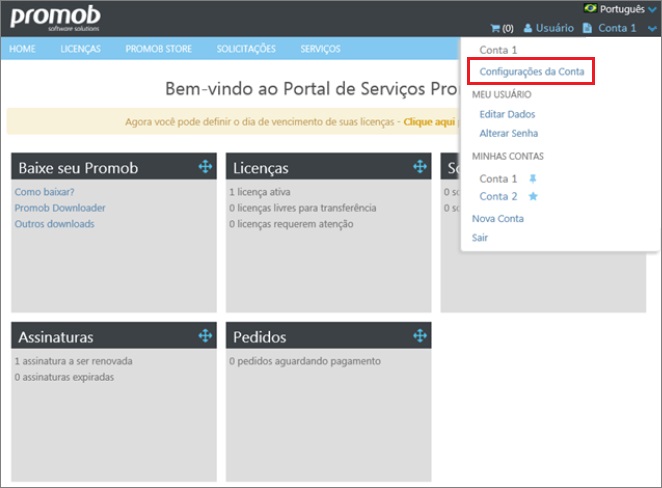Choose Editar Dados
This screenshot has height=488, width=662.
pos(507,114)
